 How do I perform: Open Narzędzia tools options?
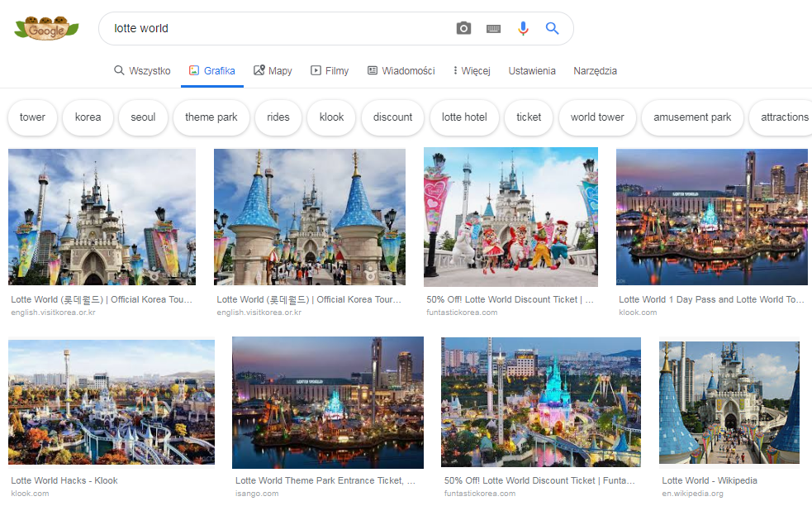pos(595,70)
